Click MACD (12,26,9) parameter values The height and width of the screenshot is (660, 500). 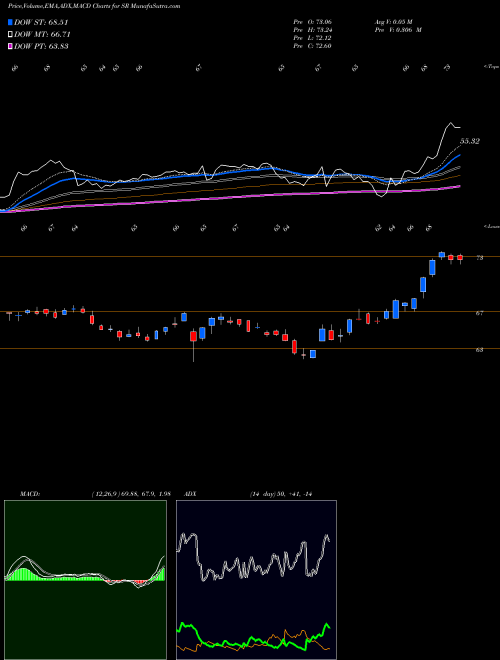[x=131, y=494]
